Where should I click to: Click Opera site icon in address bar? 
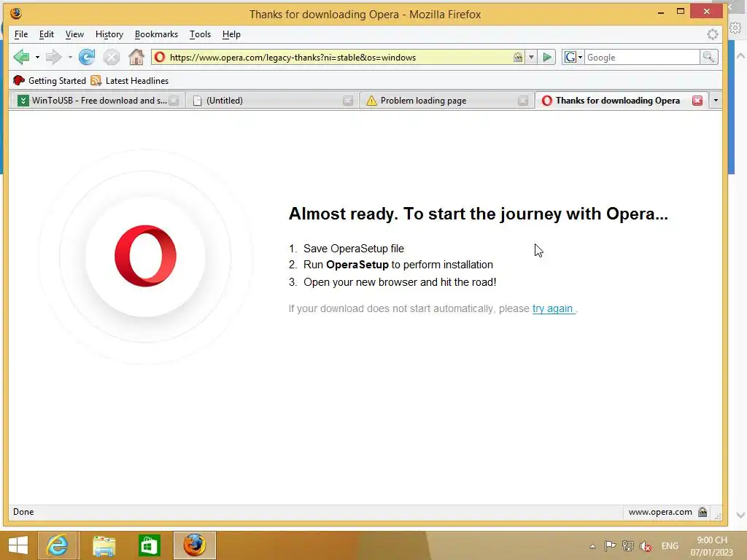(160, 57)
